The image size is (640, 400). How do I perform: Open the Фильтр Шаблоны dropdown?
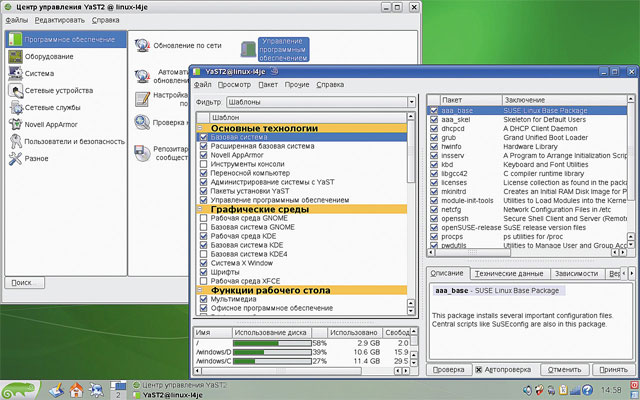321,102
